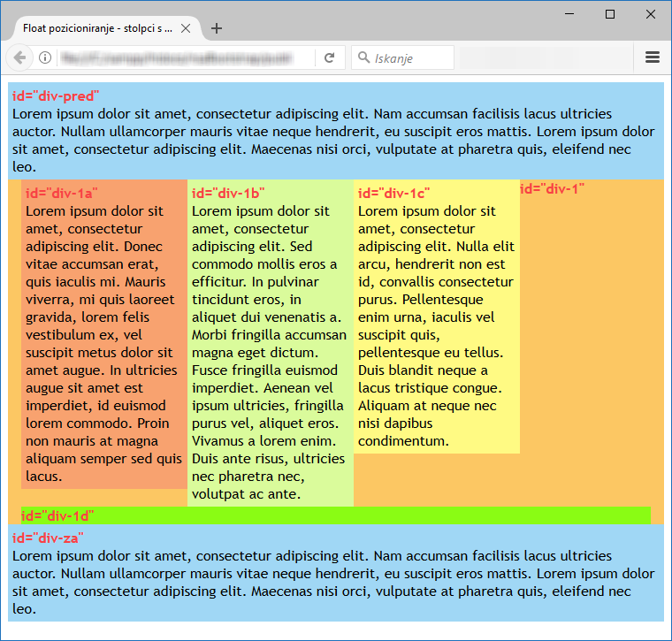Viewport: 672px width, 641px height.
Task: Click into the Iskanje search field
Action: pos(403,57)
